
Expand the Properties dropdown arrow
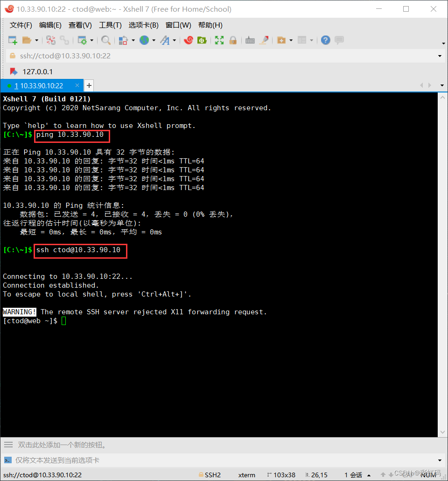(91, 40)
